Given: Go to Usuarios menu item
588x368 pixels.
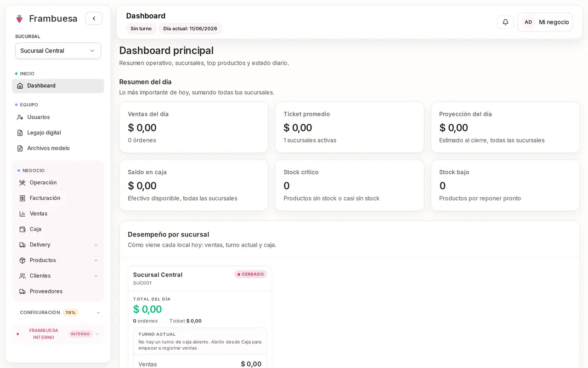Looking at the screenshot, I should [x=58, y=117].
